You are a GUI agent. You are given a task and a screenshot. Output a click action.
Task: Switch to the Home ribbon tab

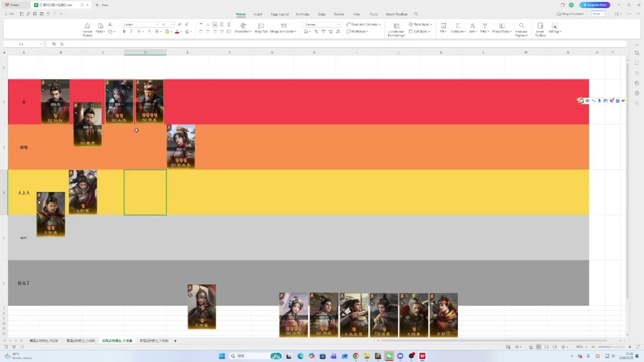tap(241, 14)
